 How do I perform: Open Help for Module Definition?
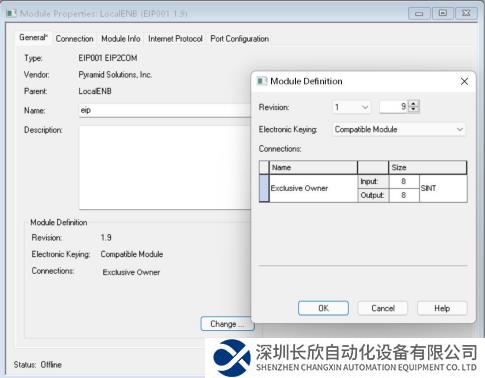[x=442, y=308]
